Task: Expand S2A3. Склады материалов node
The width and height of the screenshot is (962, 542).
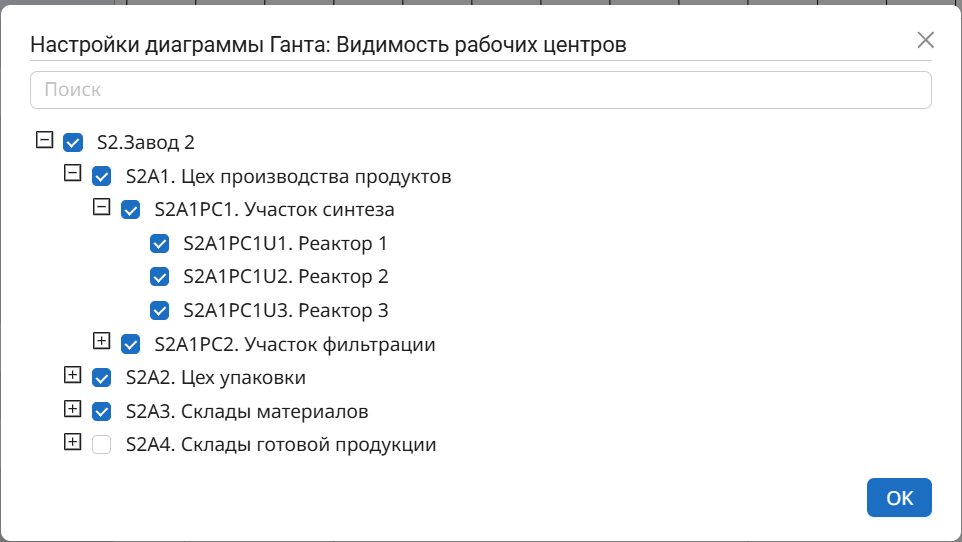Action: click(72, 408)
